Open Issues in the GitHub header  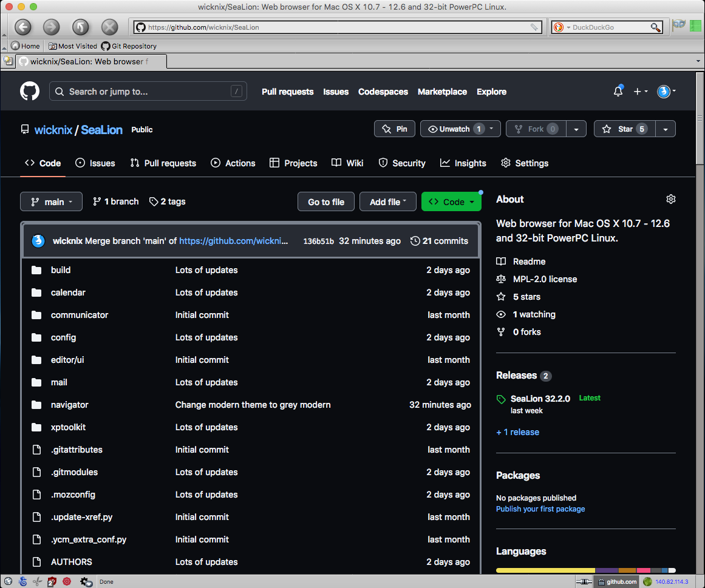click(336, 92)
